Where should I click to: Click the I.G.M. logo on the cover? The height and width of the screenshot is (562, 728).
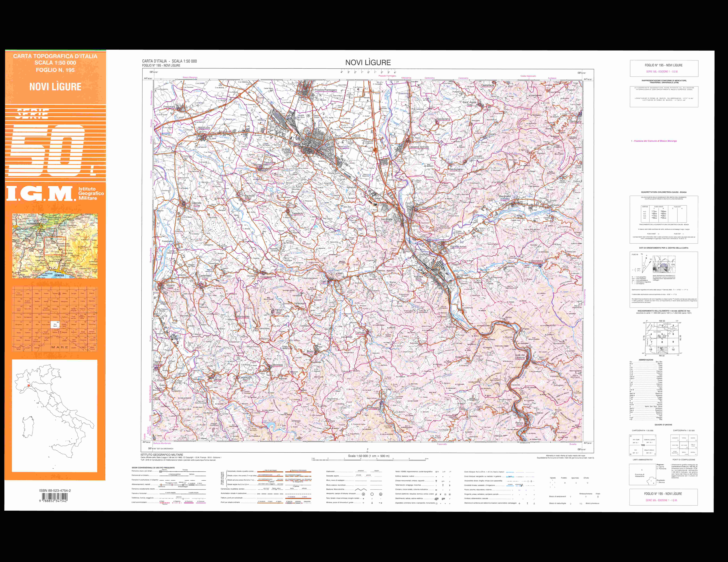(x=40, y=194)
